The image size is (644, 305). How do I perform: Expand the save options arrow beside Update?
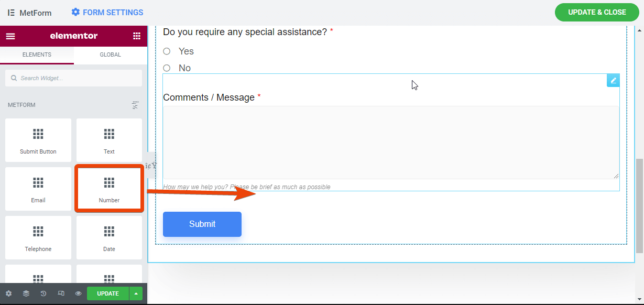click(x=136, y=293)
